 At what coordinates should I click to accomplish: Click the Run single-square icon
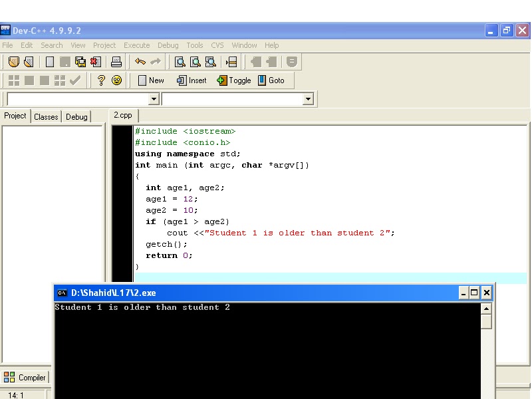[29, 80]
